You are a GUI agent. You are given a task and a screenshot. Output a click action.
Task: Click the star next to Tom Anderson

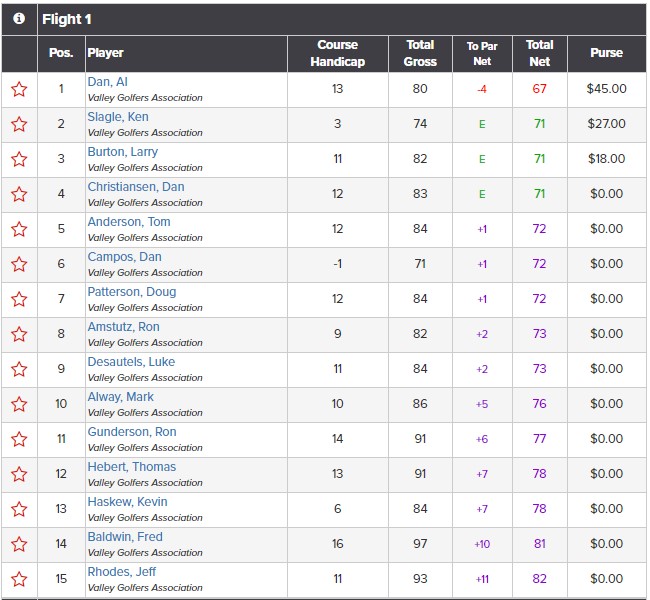click(x=19, y=229)
